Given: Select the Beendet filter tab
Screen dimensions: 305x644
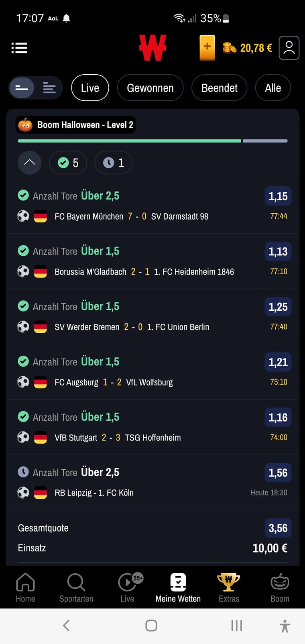Looking at the screenshot, I should point(219,88).
